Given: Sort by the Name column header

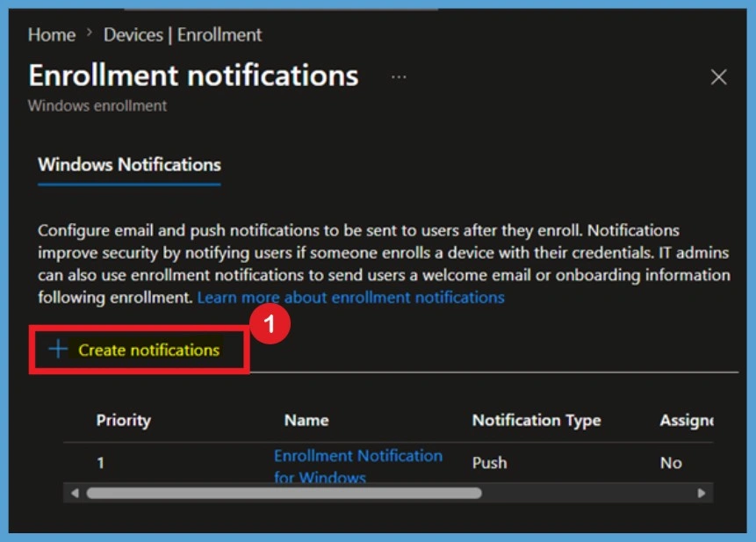Looking at the screenshot, I should 306,420.
